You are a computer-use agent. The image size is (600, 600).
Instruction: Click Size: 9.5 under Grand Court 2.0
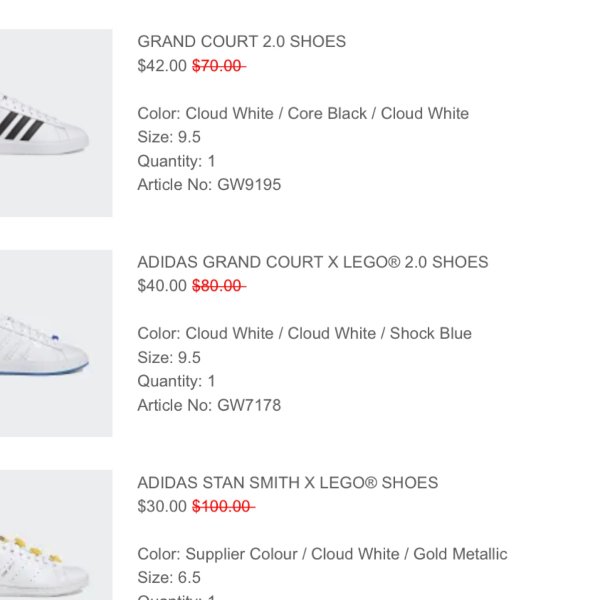(x=169, y=137)
